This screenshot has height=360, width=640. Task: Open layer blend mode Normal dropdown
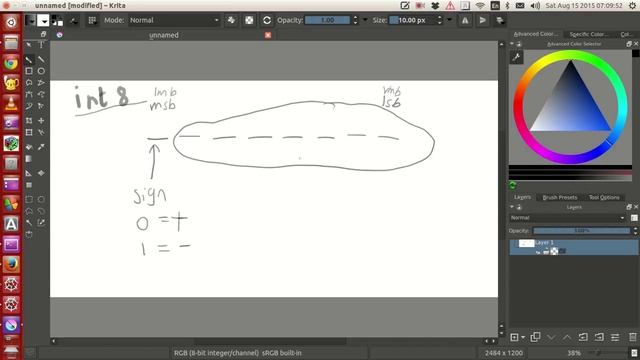567,218
